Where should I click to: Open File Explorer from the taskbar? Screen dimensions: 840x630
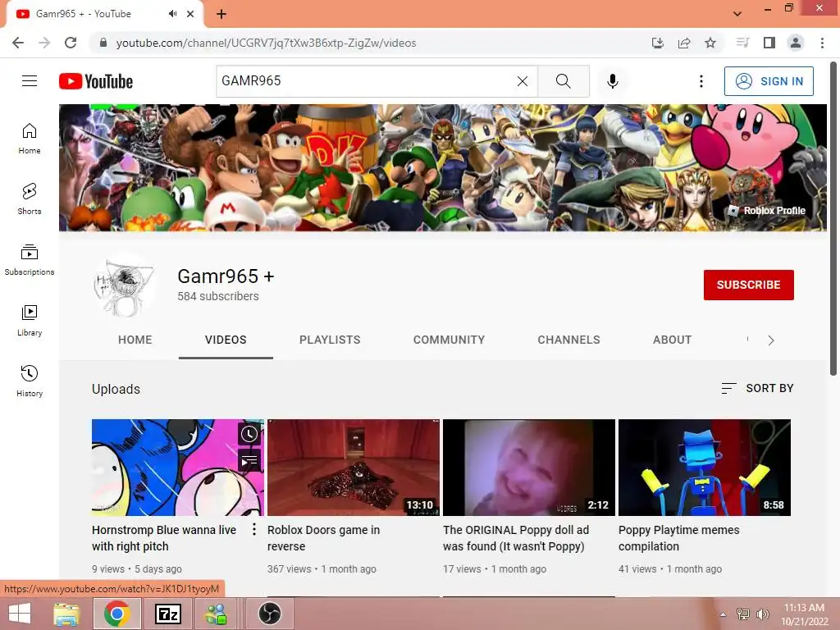(x=67, y=614)
